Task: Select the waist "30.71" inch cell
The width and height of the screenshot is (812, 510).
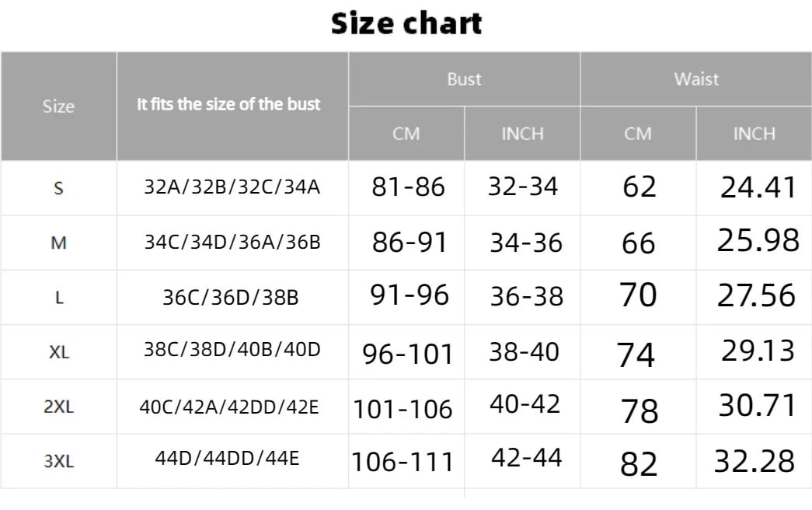Action: coord(757,406)
